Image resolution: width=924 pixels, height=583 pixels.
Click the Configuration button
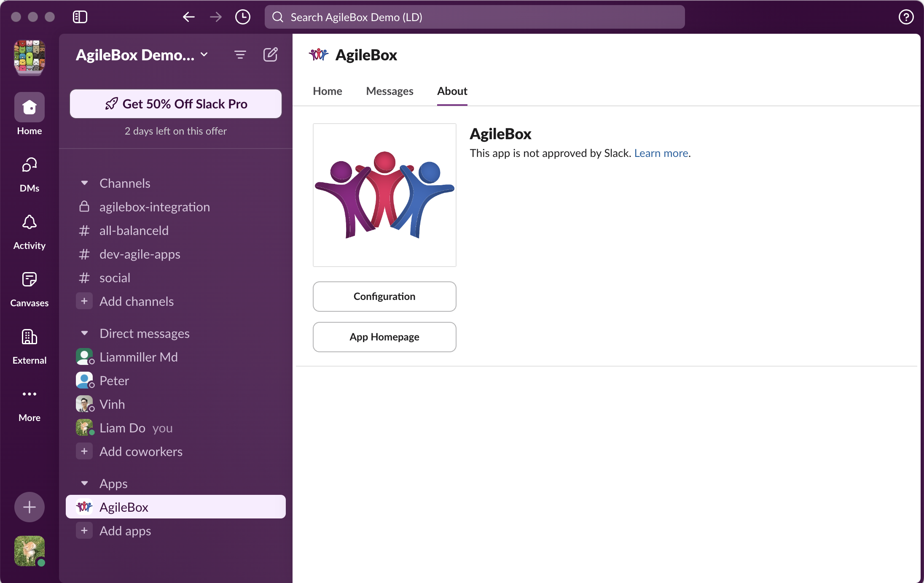tap(384, 297)
